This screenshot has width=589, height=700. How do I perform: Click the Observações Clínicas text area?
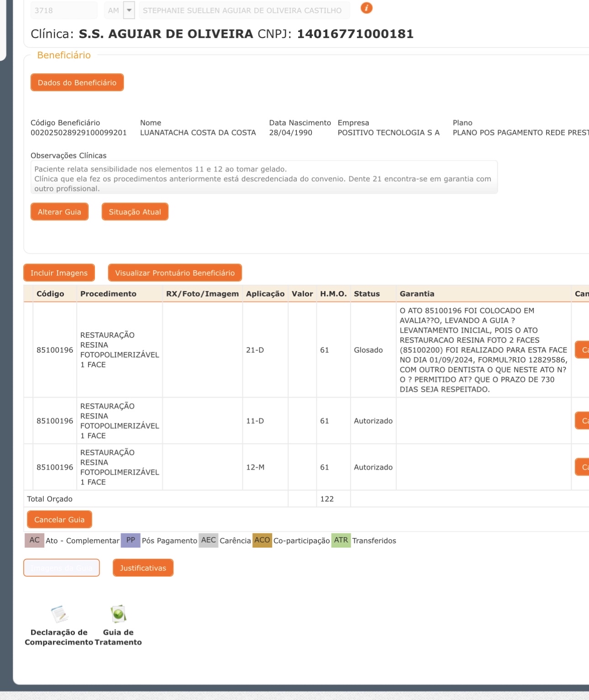point(264,177)
